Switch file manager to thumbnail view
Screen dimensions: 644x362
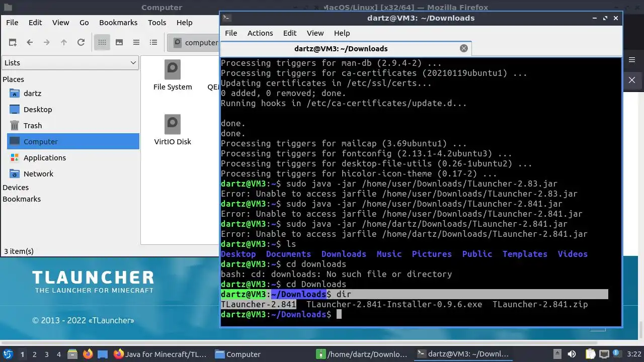(x=119, y=43)
